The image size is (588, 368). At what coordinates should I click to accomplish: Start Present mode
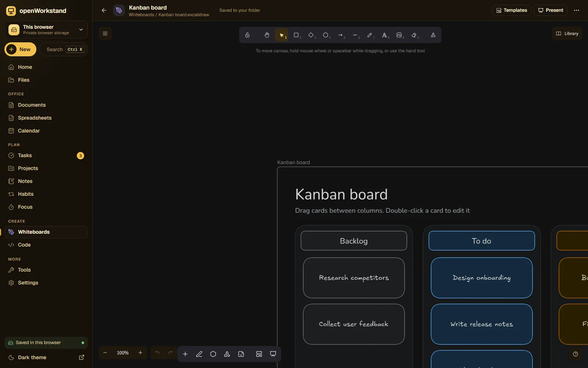click(551, 10)
